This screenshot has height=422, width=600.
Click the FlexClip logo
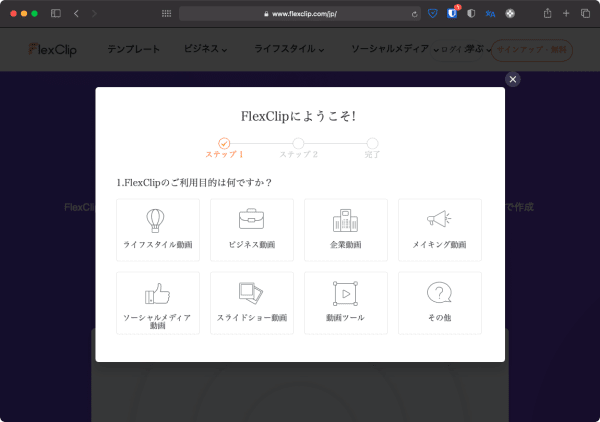pyautogui.click(x=52, y=49)
